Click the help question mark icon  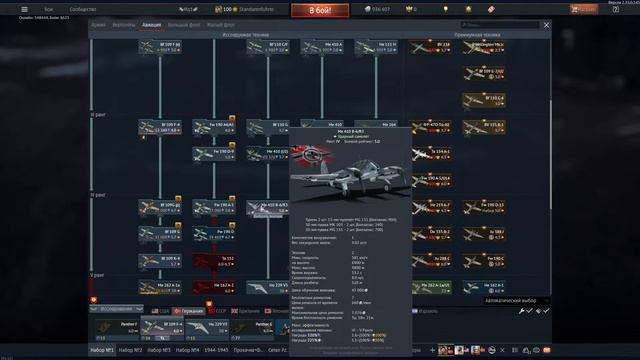616,9
